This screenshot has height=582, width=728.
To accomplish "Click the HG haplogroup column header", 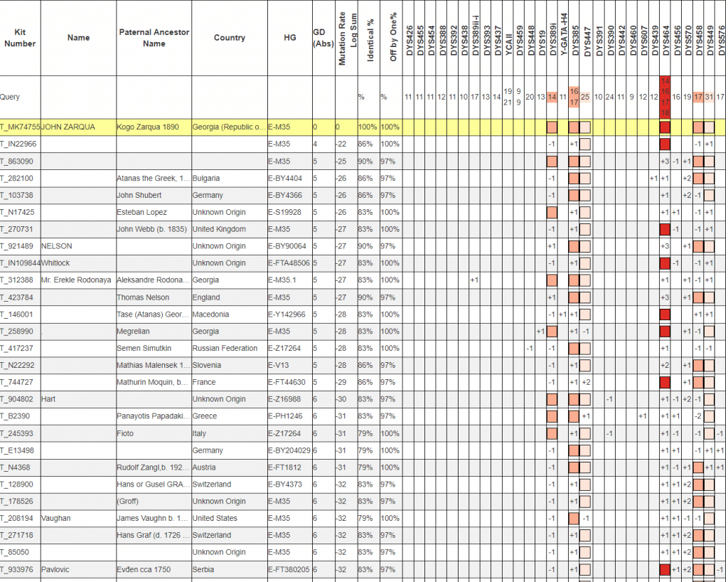I will [x=289, y=38].
